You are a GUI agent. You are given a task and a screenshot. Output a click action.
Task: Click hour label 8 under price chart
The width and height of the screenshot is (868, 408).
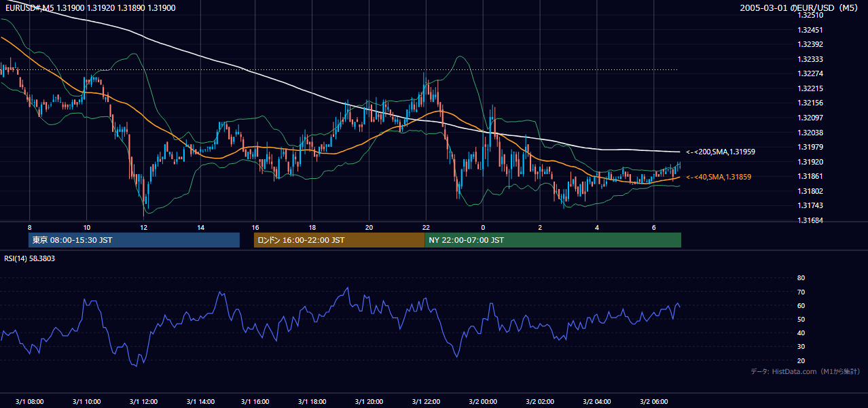point(30,227)
